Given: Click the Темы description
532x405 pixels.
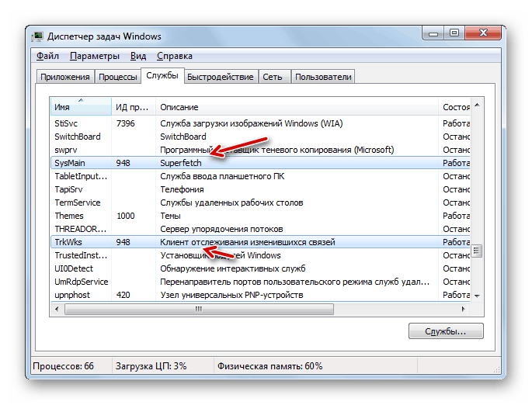Looking at the screenshot, I should click(x=170, y=216).
